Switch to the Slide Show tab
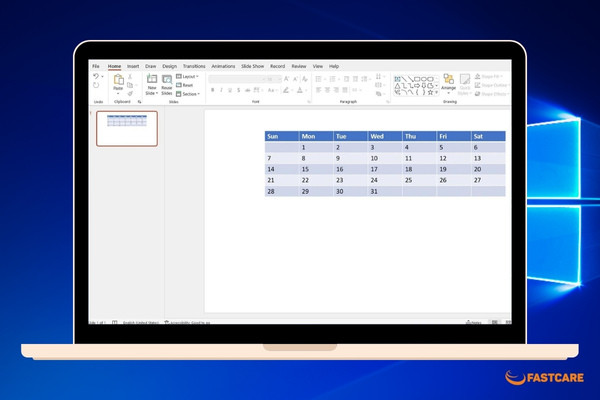This screenshot has width=600, height=400. 253,66
